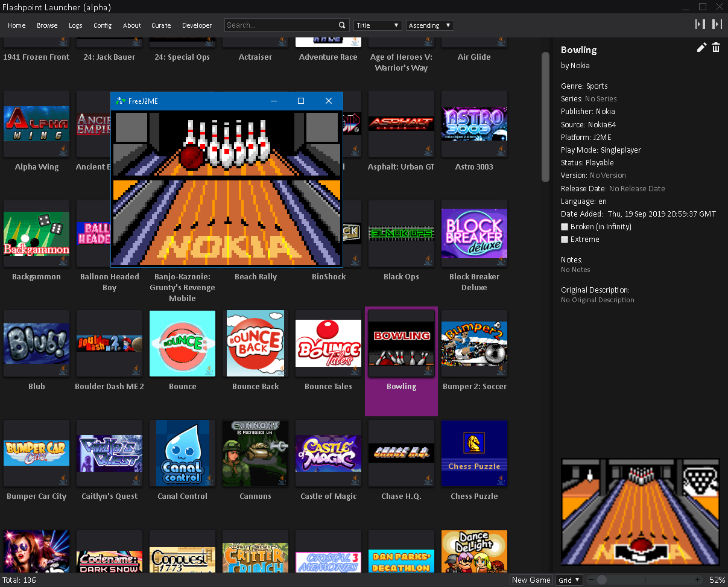Viewport: 728px width, 587px height.
Task: Select the Boulder Dash ME 2 icon
Action: 110,343
